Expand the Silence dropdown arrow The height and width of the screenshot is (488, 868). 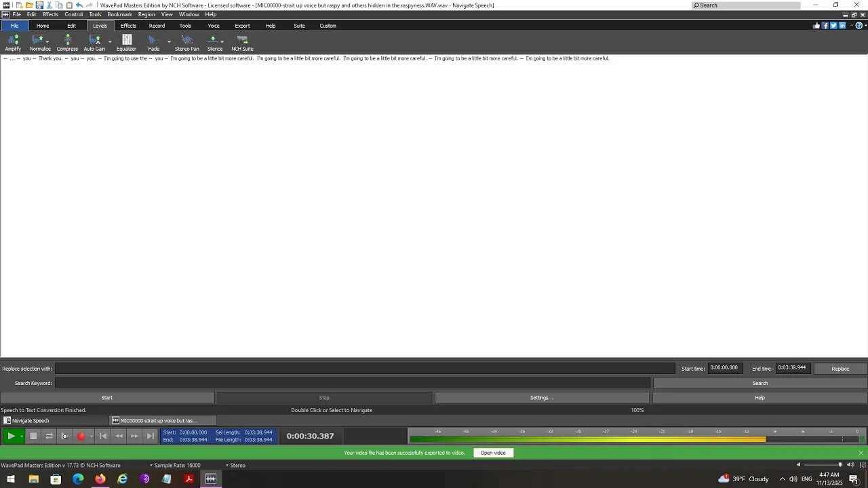click(222, 41)
